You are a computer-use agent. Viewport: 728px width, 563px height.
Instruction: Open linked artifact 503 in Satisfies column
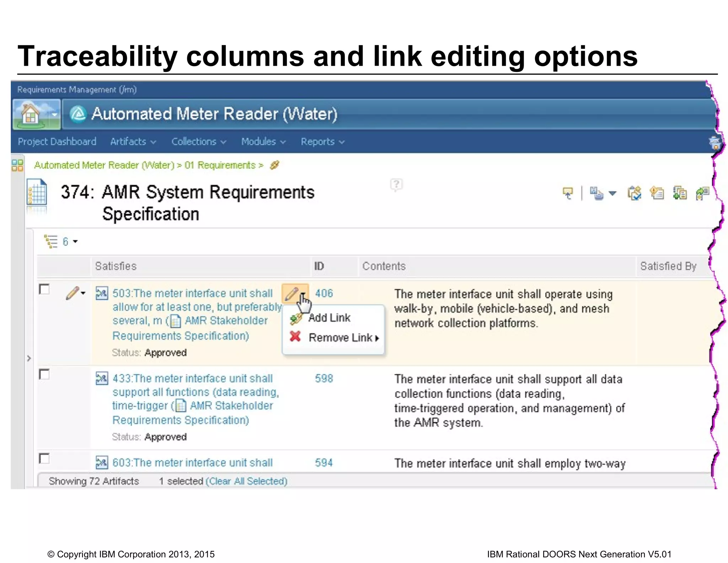pyautogui.click(x=197, y=315)
